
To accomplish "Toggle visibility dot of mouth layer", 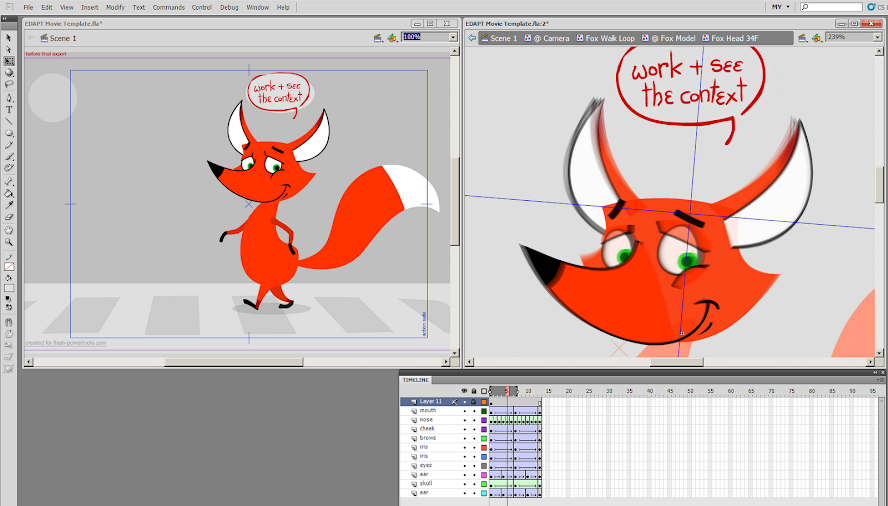I will tap(464, 411).
